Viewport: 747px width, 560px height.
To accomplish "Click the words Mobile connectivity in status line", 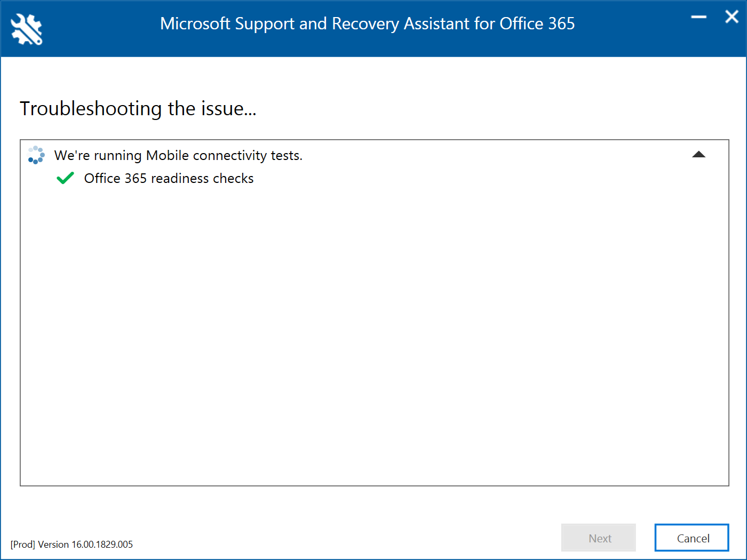I will 206,155.
